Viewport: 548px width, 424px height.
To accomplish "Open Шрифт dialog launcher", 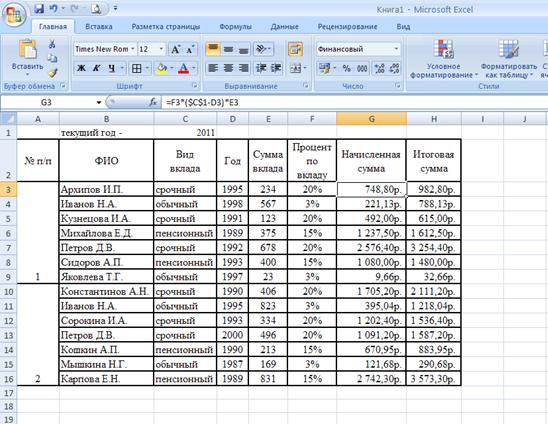I will [195, 86].
